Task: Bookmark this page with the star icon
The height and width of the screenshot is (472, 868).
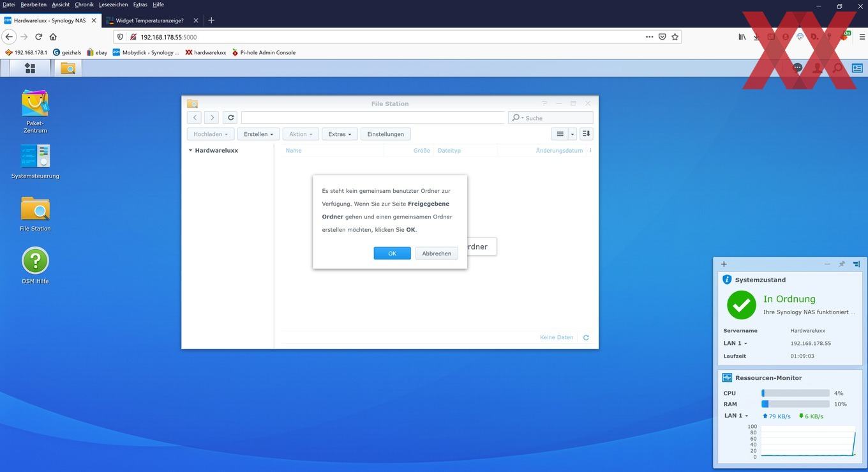Action: (675, 37)
